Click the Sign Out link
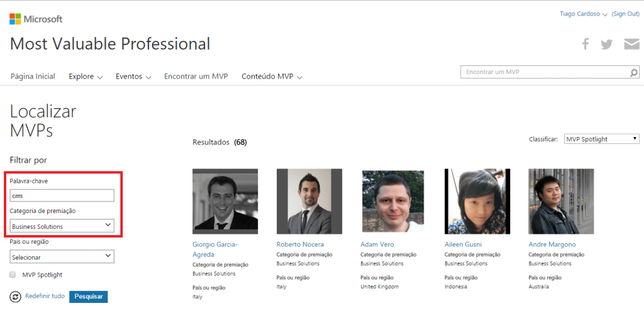 coord(625,14)
